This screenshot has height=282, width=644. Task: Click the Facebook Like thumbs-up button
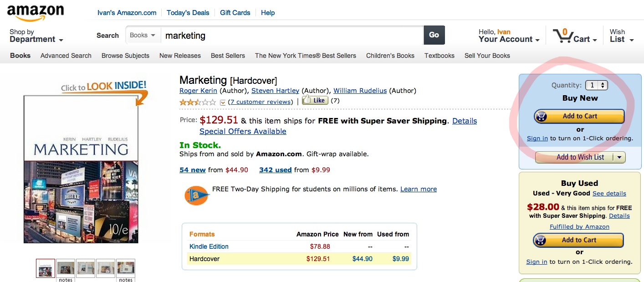pos(315,100)
